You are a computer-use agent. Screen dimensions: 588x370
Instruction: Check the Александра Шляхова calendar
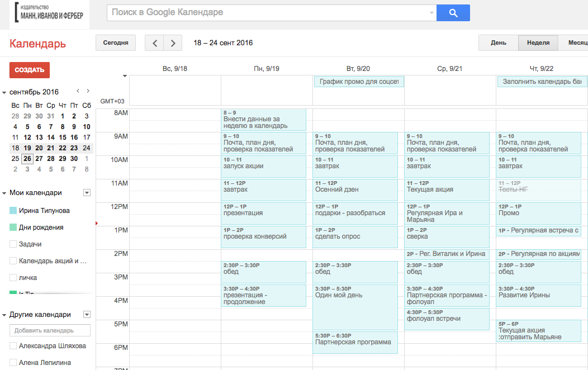pyautogui.click(x=13, y=346)
